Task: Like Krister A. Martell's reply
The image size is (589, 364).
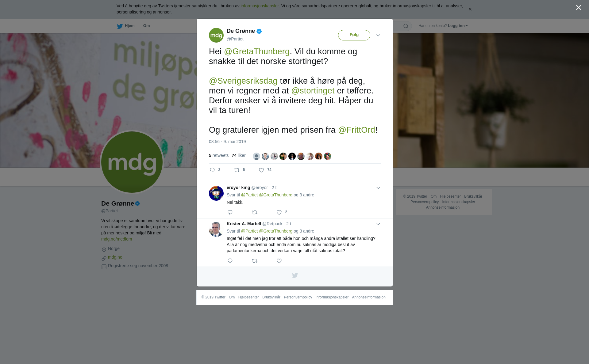Action: point(279,261)
